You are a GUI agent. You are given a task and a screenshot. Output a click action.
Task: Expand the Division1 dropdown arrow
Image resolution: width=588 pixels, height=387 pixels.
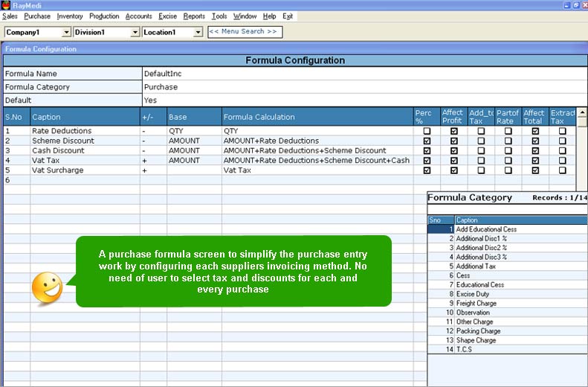click(135, 32)
